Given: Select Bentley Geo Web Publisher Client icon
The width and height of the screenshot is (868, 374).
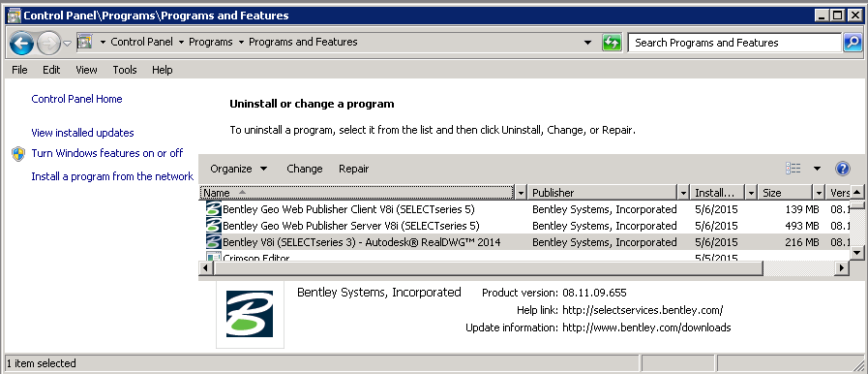Looking at the screenshot, I should tap(213, 209).
